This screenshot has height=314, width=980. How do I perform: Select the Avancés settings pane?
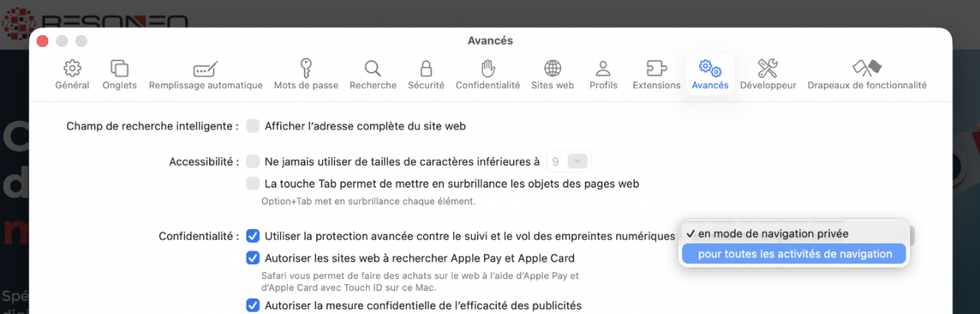coord(710,75)
